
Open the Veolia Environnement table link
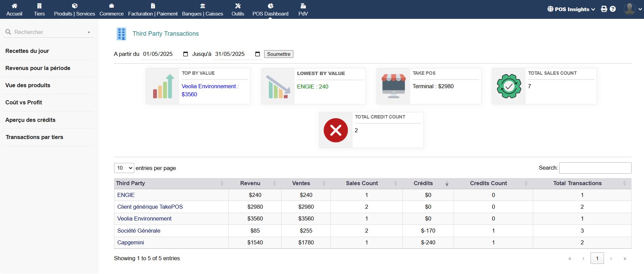(x=144, y=219)
